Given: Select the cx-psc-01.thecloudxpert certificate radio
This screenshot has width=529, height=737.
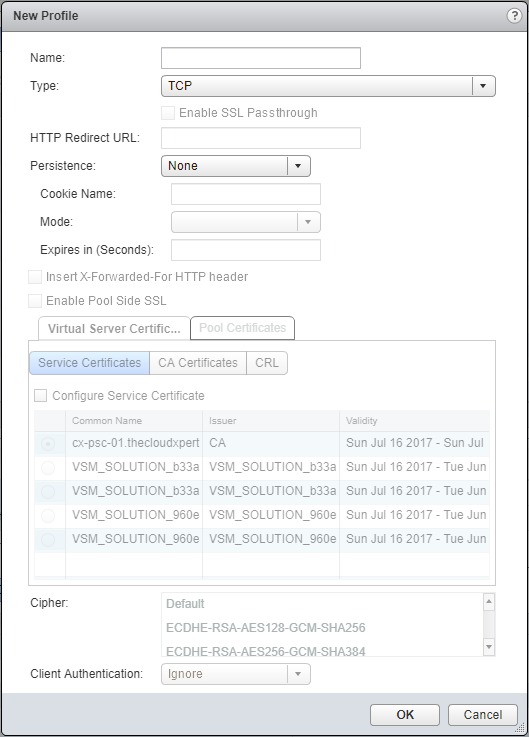Looking at the screenshot, I should (x=48, y=444).
